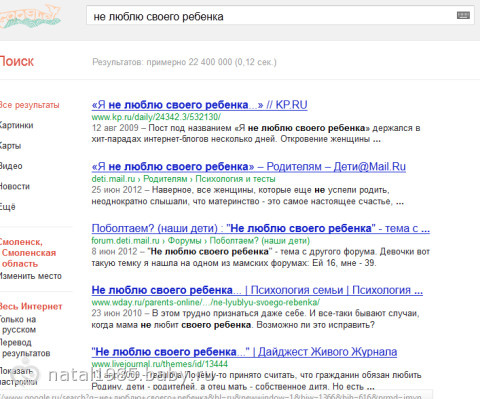Click the 'Смоленск, Смоленская область' location label

[x=28, y=253]
